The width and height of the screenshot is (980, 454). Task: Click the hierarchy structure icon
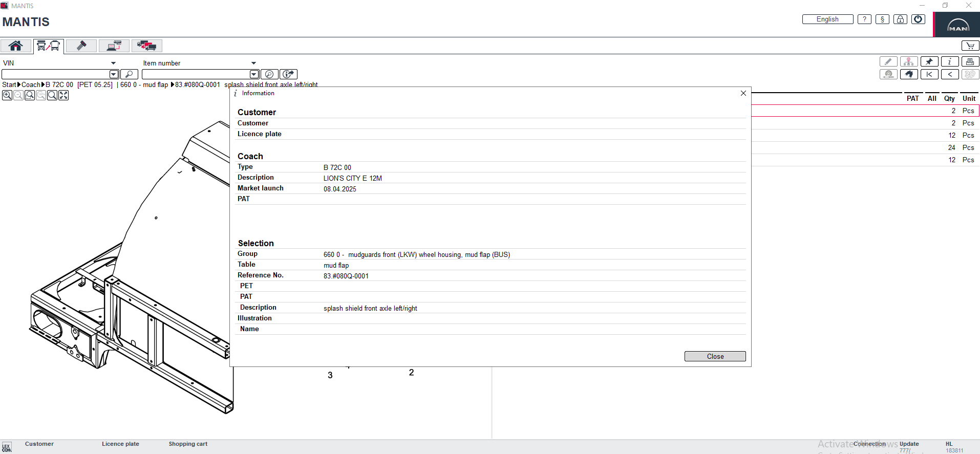(x=909, y=61)
